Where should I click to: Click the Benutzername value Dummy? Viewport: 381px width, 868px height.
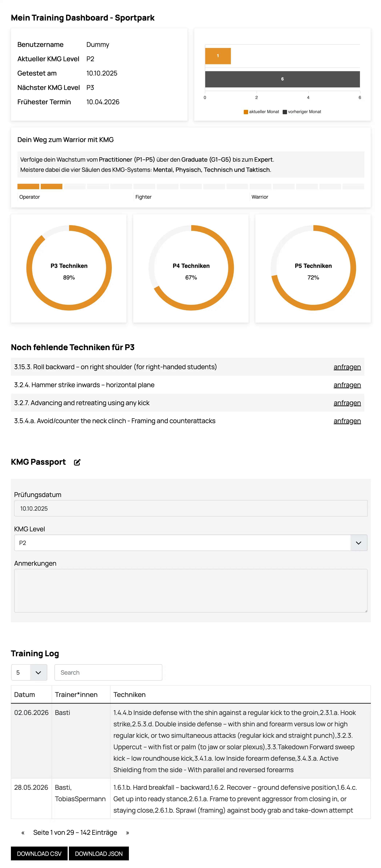[98, 44]
